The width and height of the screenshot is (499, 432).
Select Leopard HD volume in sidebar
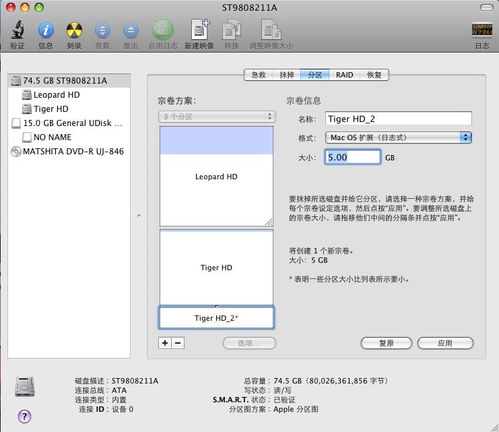69,95
